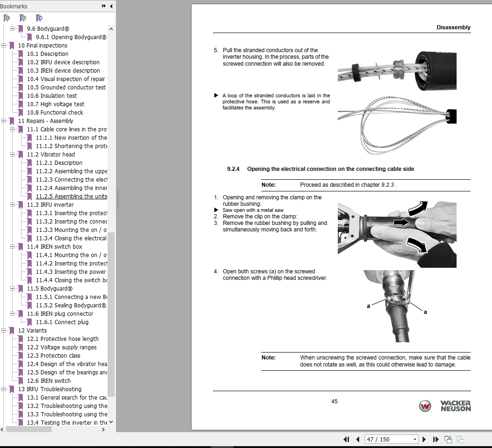
Task: Expand the Bookmarks panel options arrows
Action: [103, 6]
